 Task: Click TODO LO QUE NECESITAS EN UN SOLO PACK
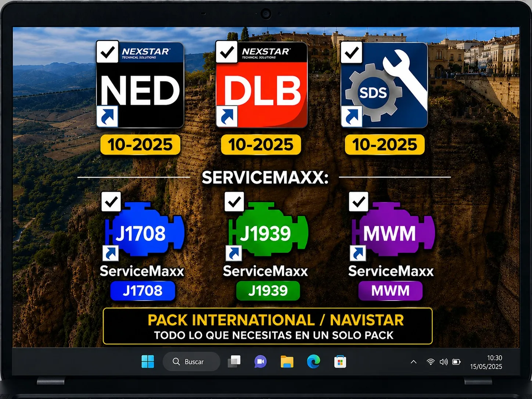point(274,335)
